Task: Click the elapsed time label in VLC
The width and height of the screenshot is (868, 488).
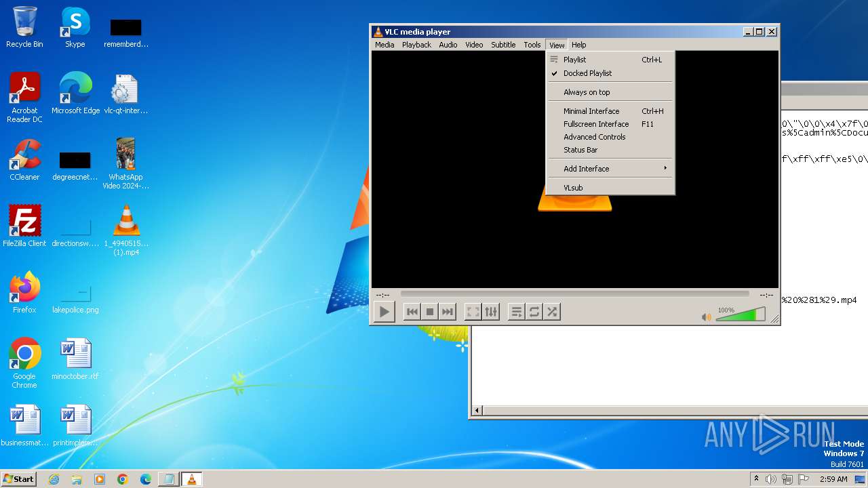Action: coord(382,295)
